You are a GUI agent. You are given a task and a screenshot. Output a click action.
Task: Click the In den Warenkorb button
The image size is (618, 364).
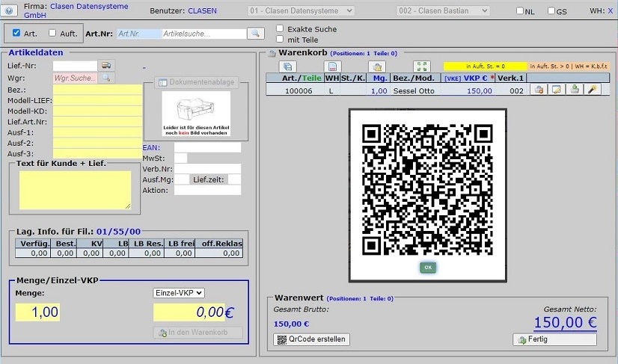[198, 333]
